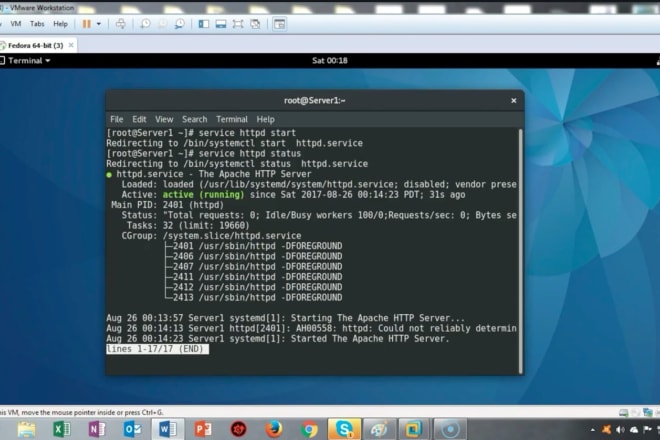660x440 pixels.
Task: Open PowerPoint from the Windows taskbar
Action: (x=203, y=429)
